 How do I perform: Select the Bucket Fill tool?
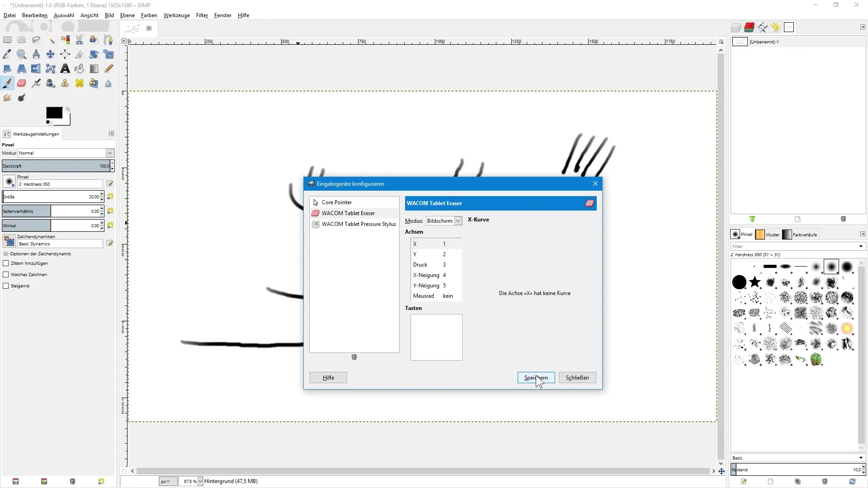80,69
